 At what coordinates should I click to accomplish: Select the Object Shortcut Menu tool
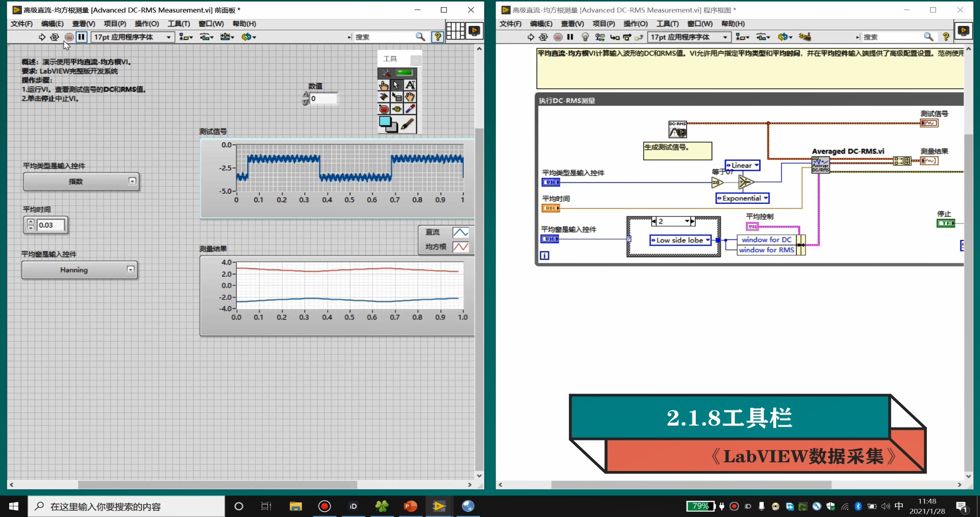coord(397,97)
